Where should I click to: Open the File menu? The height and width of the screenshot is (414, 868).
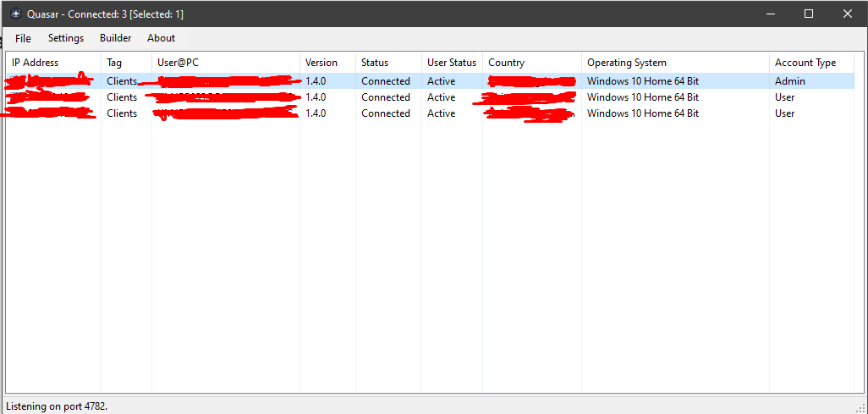[23, 38]
